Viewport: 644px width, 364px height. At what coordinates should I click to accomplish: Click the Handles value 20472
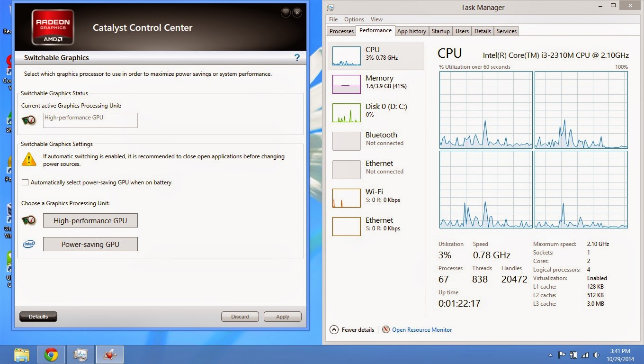[x=514, y=279]
